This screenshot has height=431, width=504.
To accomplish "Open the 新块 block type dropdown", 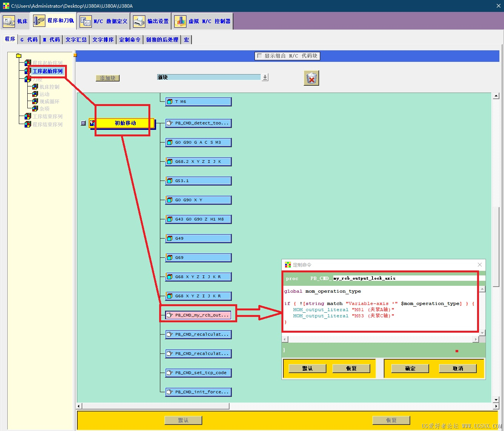I will (265, 77).
